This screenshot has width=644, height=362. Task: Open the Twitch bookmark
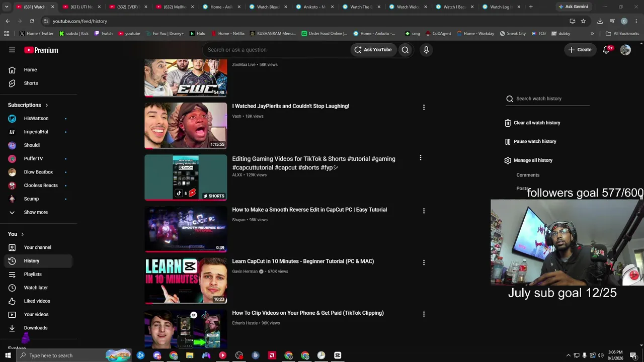pyautogui.click(x=103, y=34)
